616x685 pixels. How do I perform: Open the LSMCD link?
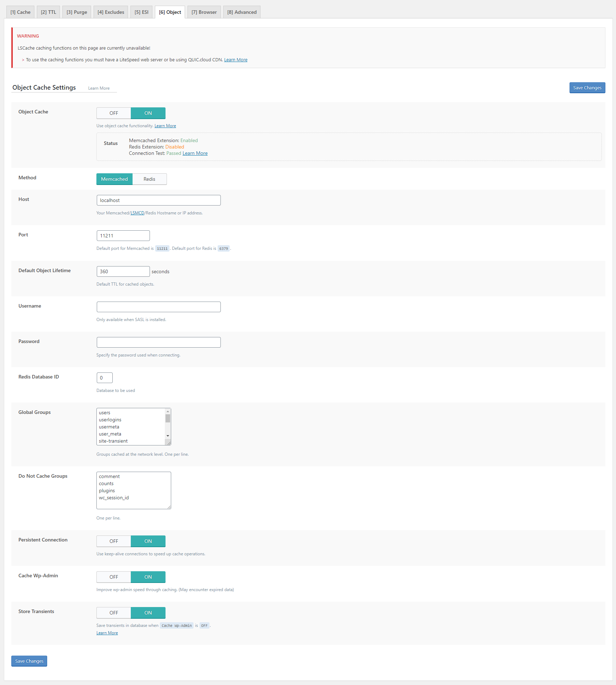pos(138,213)
